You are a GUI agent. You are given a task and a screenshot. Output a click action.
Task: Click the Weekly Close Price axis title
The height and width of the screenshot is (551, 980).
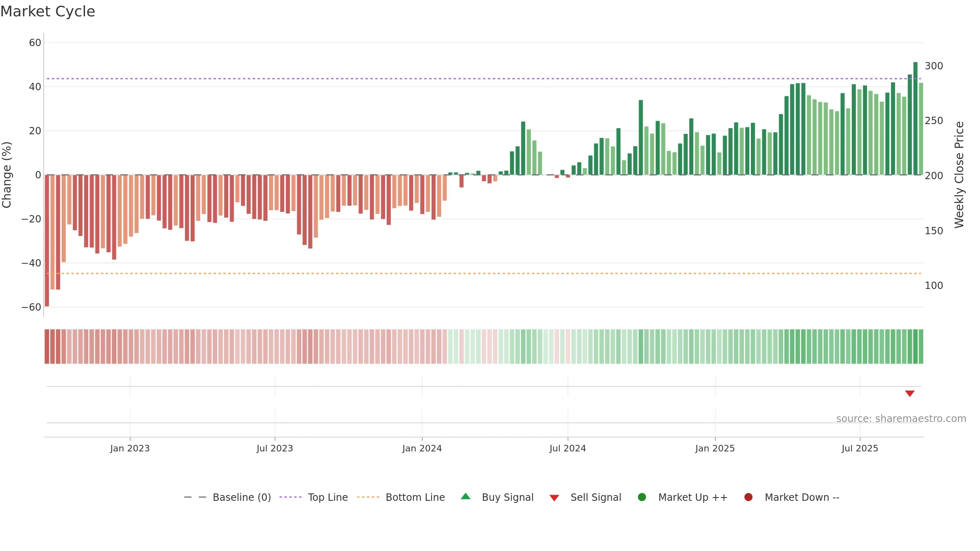959,175
